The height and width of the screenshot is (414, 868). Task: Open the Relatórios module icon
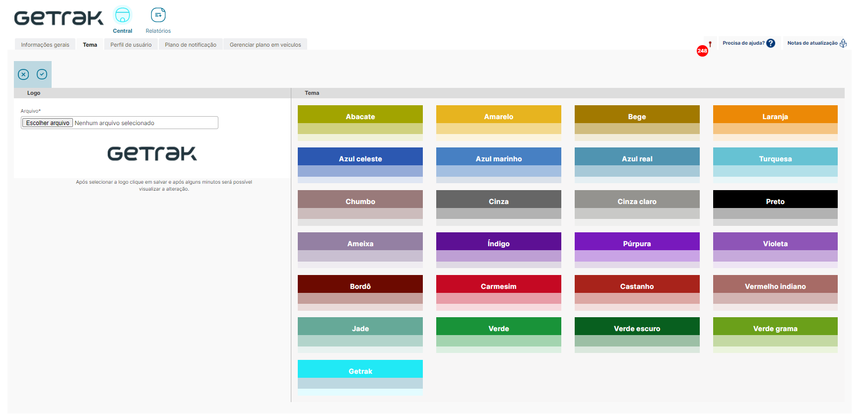pyautogui.click(x=158, y=15)
